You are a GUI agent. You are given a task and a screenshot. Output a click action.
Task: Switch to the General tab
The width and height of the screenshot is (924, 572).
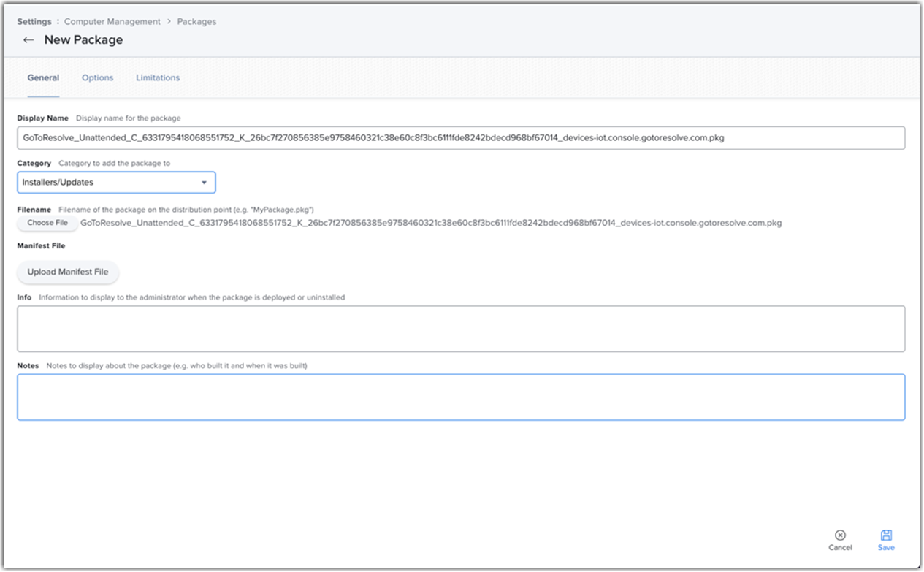click(x=43, y=77)
